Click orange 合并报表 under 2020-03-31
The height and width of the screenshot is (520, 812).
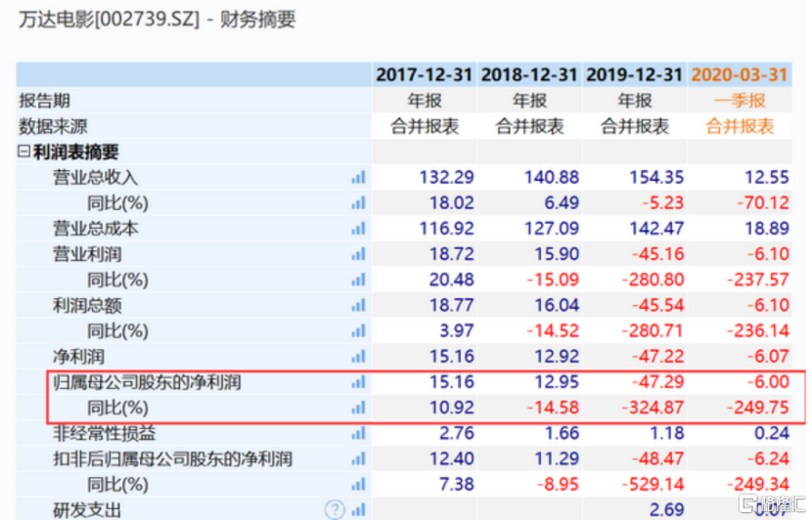tap(740, 126)
